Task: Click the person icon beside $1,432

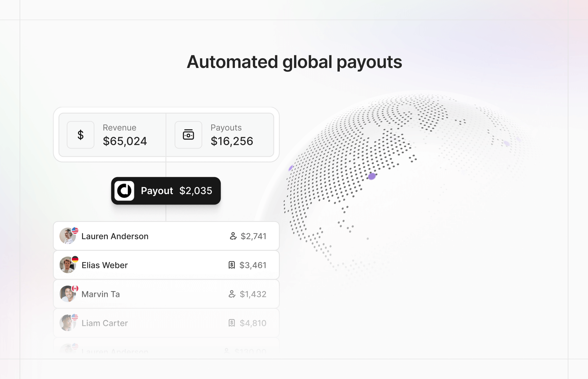Action: [232, 294]
